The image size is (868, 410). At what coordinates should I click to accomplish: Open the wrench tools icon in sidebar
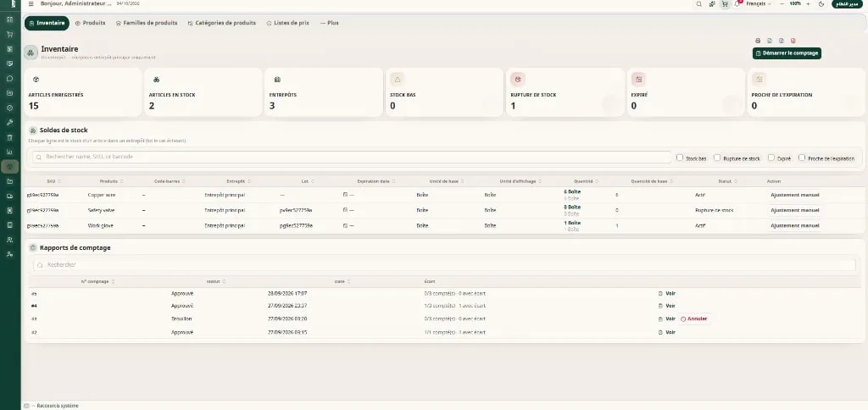pos(9,122)
